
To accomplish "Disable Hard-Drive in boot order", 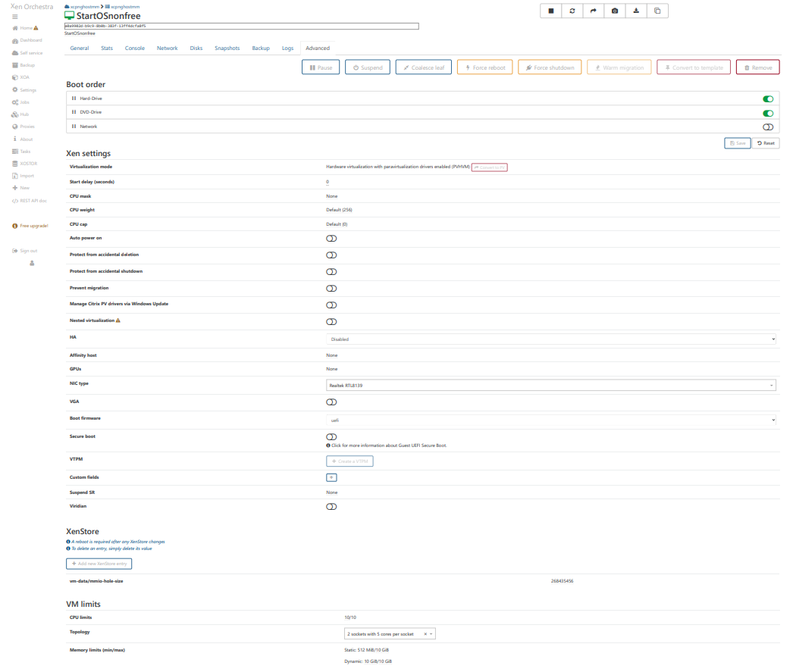I will [x=768, y=98].
